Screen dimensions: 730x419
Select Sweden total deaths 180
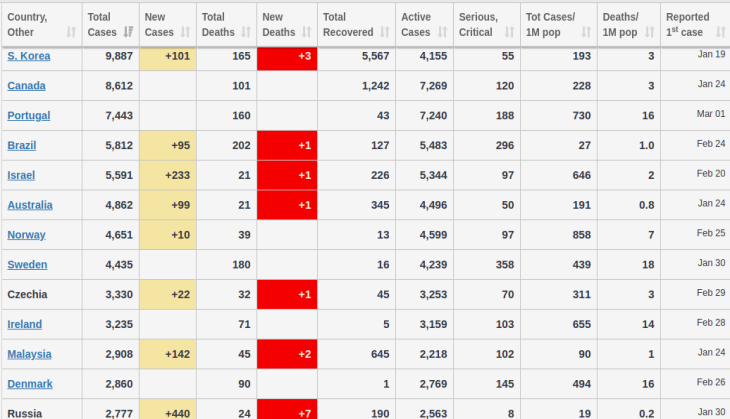pos(242,264)
